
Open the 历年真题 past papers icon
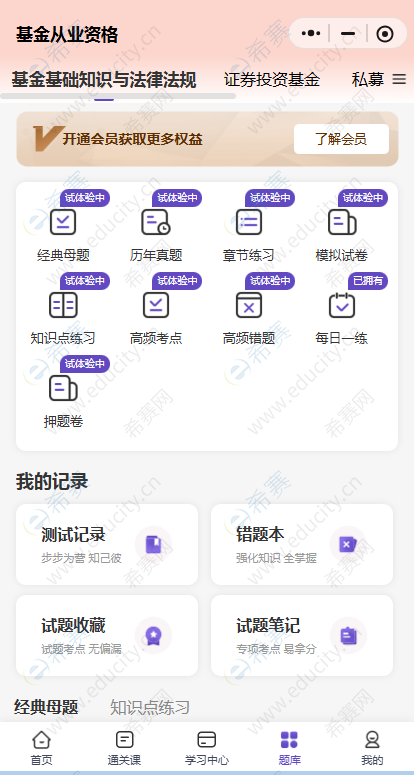point(156,222)
